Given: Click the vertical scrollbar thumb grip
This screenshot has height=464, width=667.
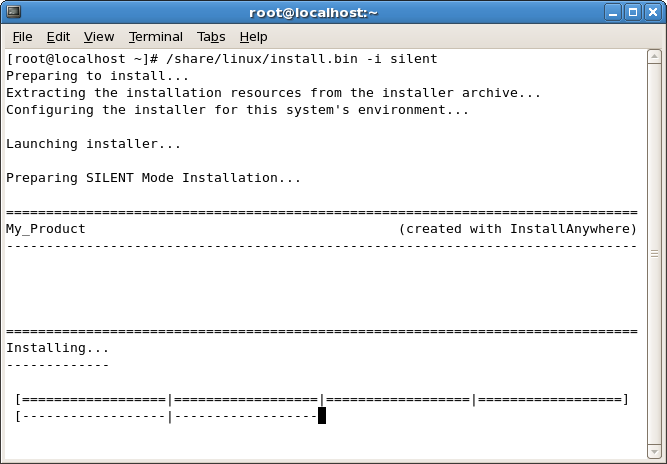Looking at the screenshot, I should [x=654, y=253].
